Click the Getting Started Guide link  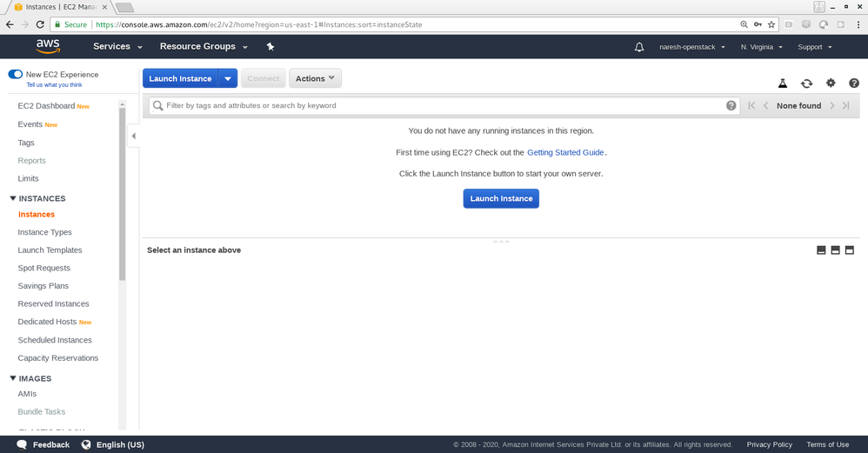pyautogui.click(x=565, y=152)
